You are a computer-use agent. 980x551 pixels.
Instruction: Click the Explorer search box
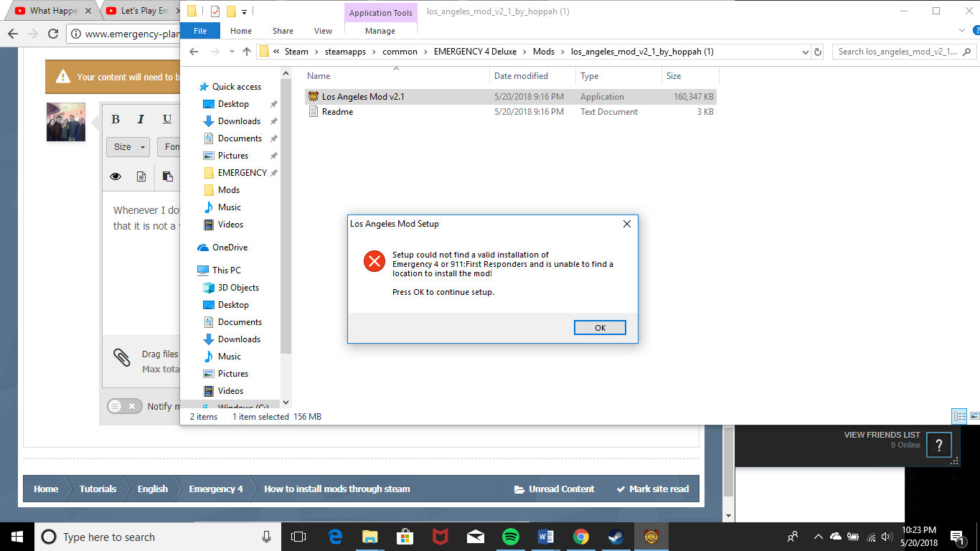[x=904, y=52]
